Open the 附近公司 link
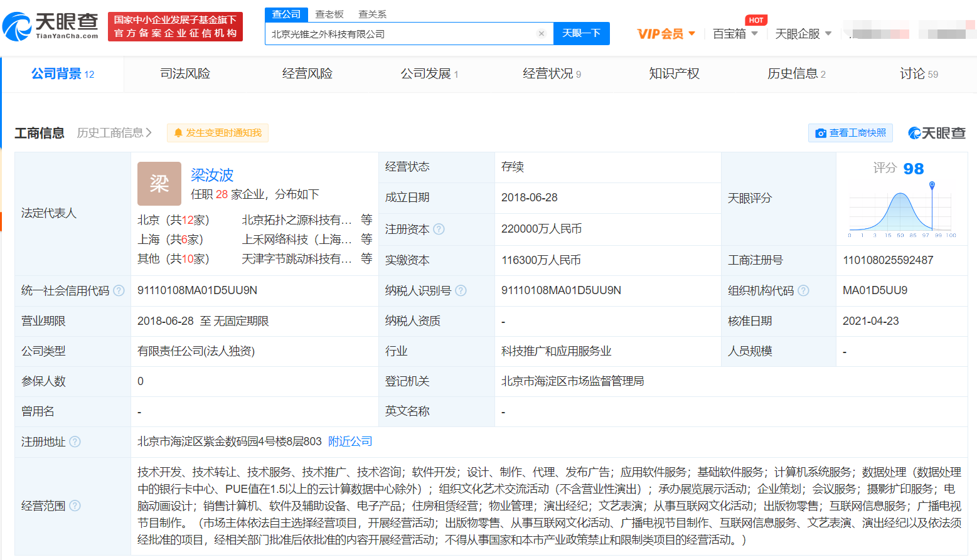The width and height of the screenshot is (977, 560). click(350, 441)
